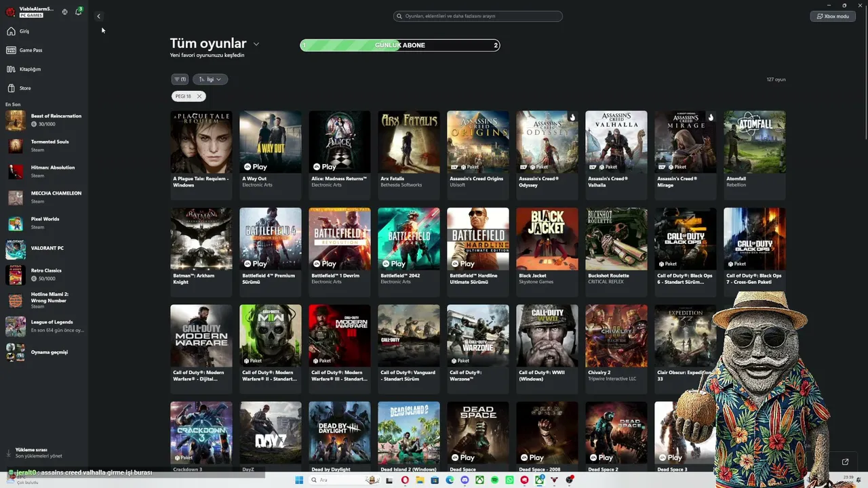Screen dimensions: 868x488
Task: Open Battlefield 1 Devrim tile
Action: 340,252
